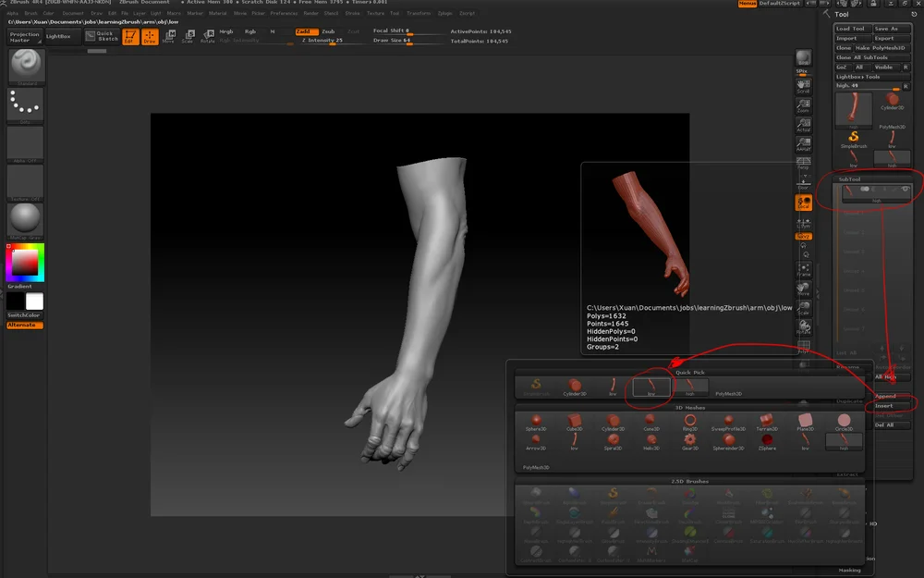Select the Cylinder3D primitive from 3D Meshes

coord(612,420)
